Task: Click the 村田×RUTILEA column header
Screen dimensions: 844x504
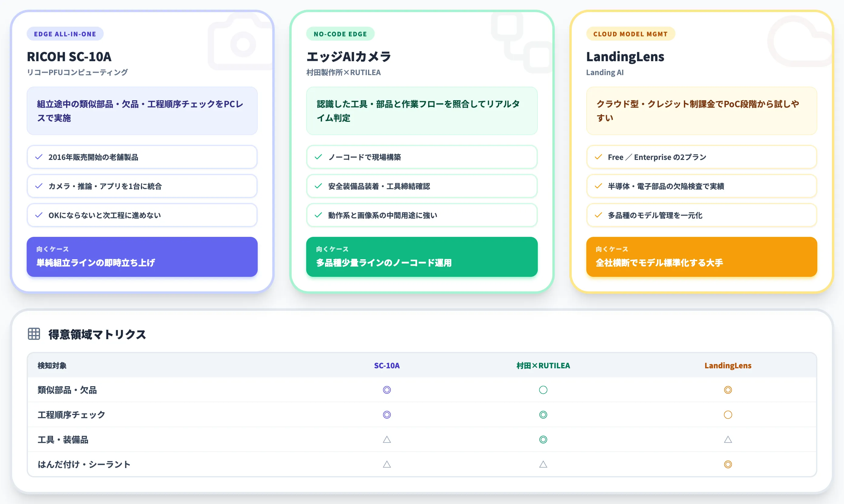Action: [x=543, y=366]
